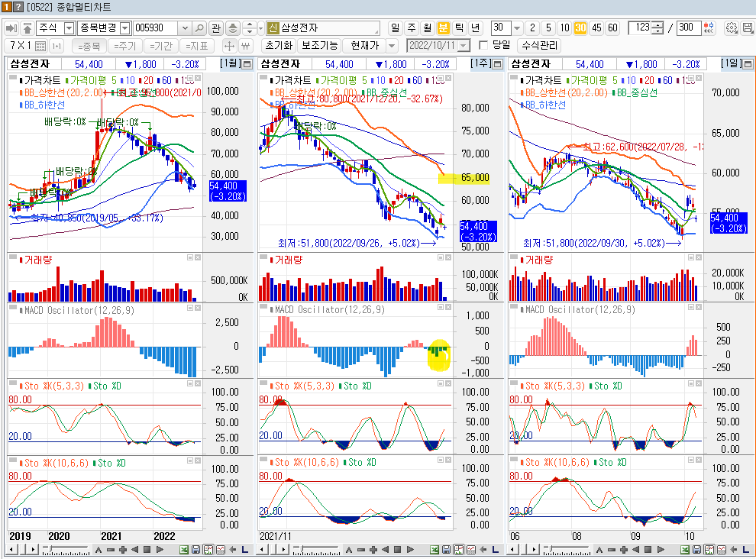Click the crosshair cursor icon
This screenshot has width=756, height=559.
(230, 46)
